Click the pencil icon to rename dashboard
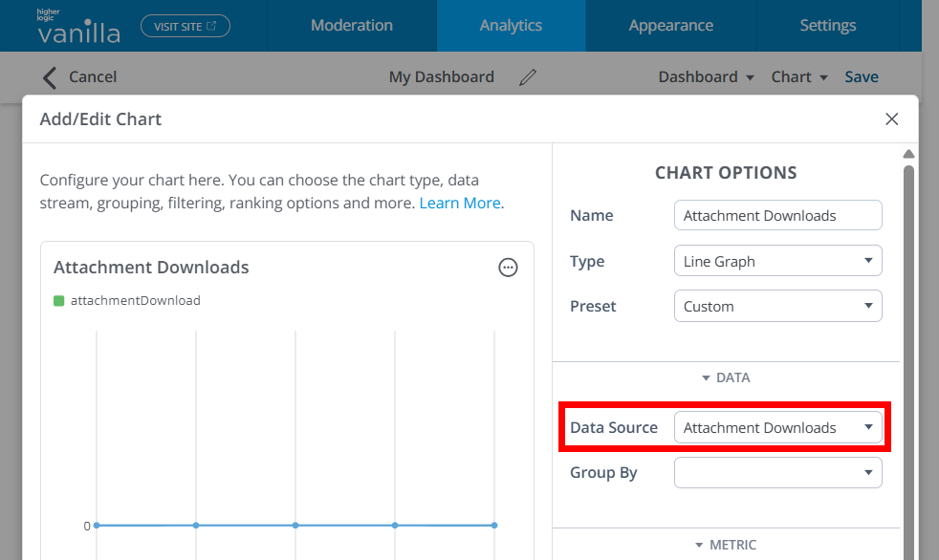This screenshot has height=560, width=939. [x=528, y=77]
